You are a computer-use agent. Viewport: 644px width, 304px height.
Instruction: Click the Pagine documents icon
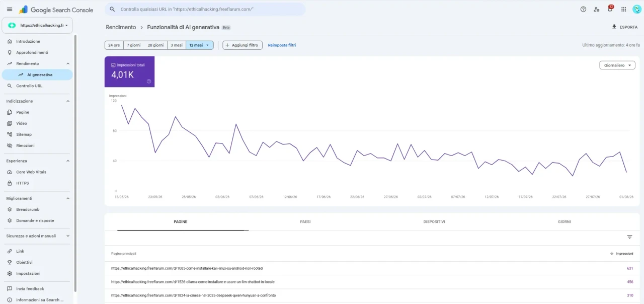tap(10, 112)
